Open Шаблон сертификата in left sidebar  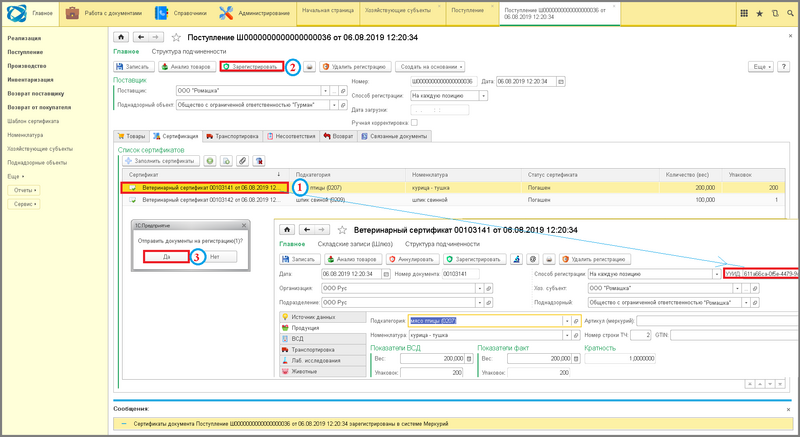[33, 121]
